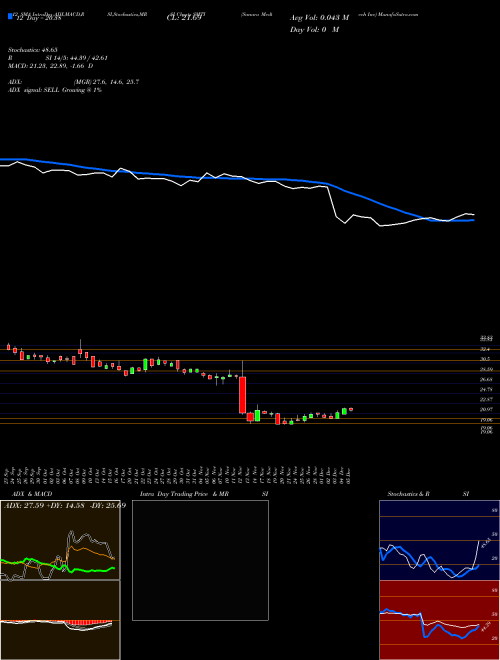Click the 'Intra Day Trading Price & MR' title
Screen dimensions: 500x660
click(184, 494)
